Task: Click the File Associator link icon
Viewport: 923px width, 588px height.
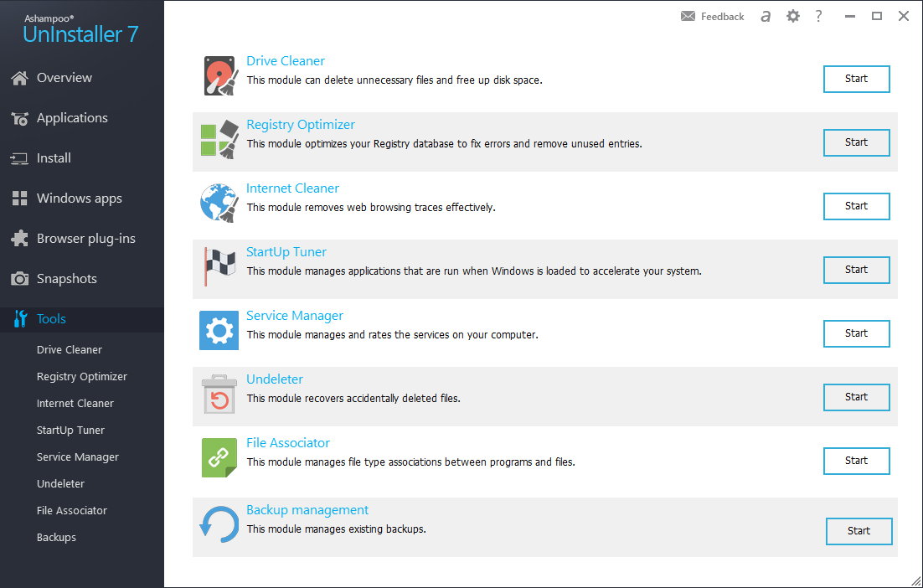Action: point(219,457)
